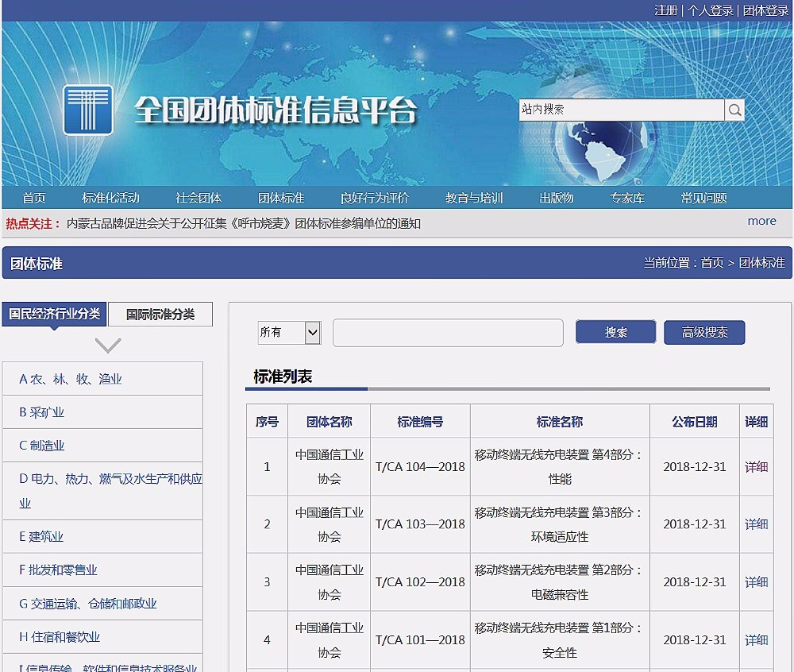Viewport: 794px width, 672px height.
Task: Click standard name 第4部分:性能
Action: coord(559,466)
